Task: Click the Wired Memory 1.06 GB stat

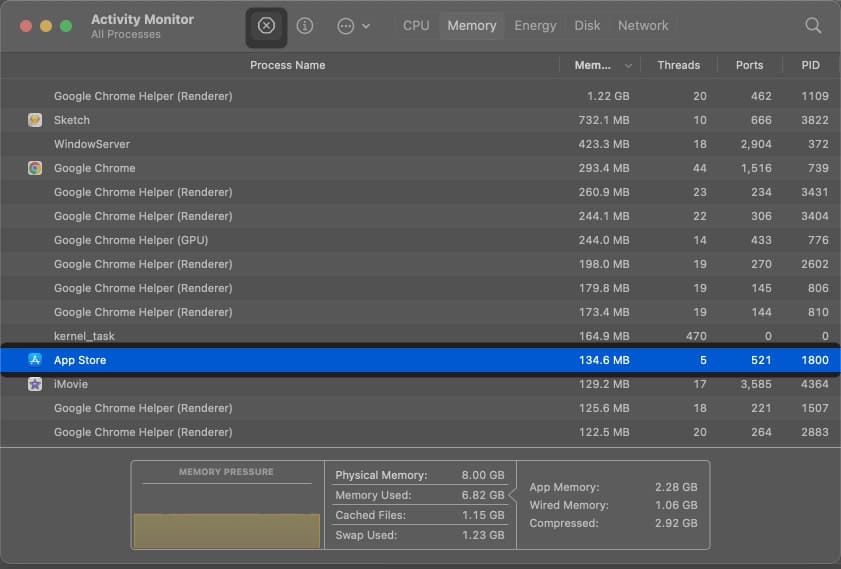Action: (x=613, y=505)
